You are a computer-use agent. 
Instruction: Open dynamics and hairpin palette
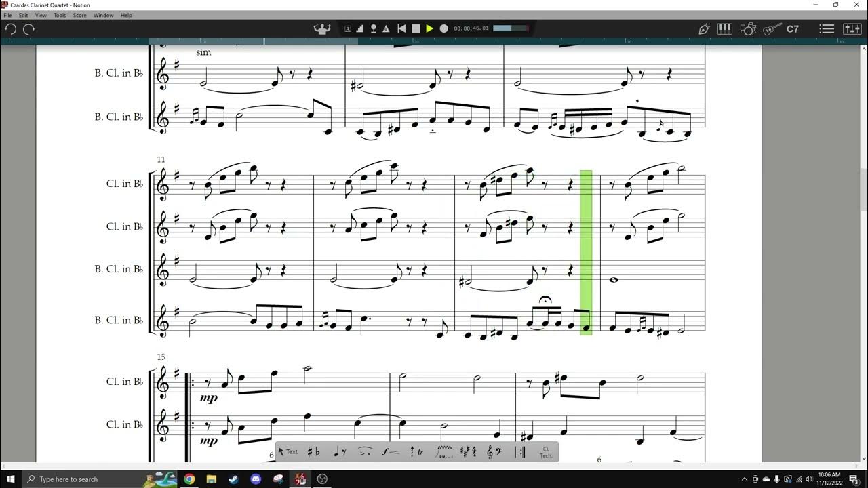(x=391, y=451)
